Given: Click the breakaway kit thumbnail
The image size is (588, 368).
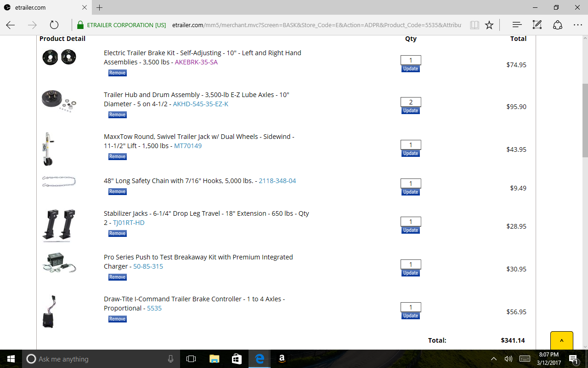Looking at the screenshot, I should click(x=59, y=263).
